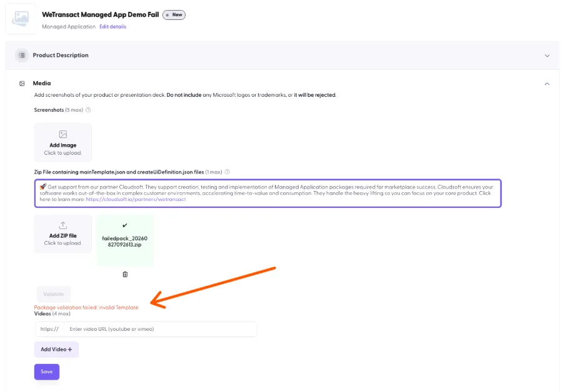Click the Product Description section header title
Screen dimensions: 563x392
coord(61,55)
